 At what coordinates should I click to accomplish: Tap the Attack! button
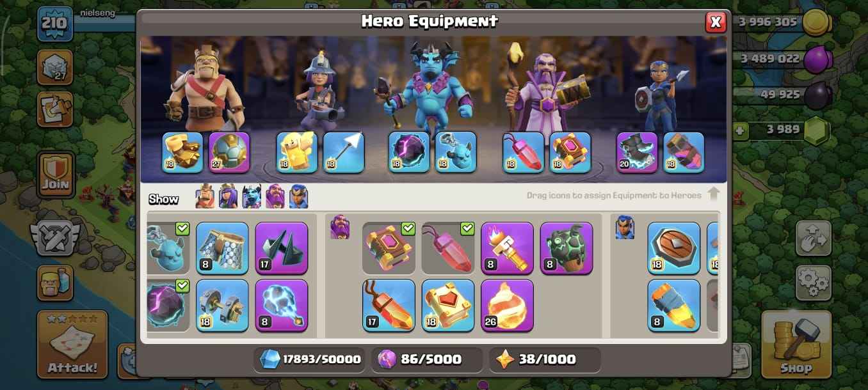pyautogui.click(x=72, y=345)
